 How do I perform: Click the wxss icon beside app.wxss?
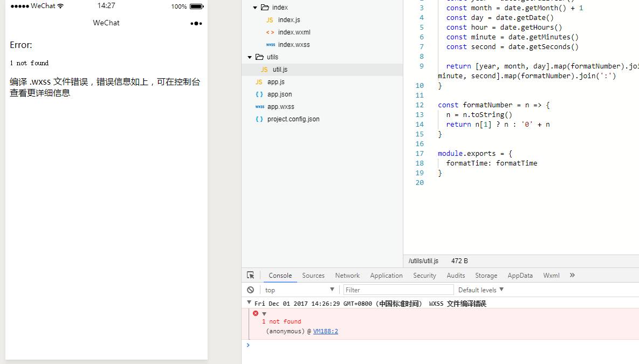coord(260,107)
